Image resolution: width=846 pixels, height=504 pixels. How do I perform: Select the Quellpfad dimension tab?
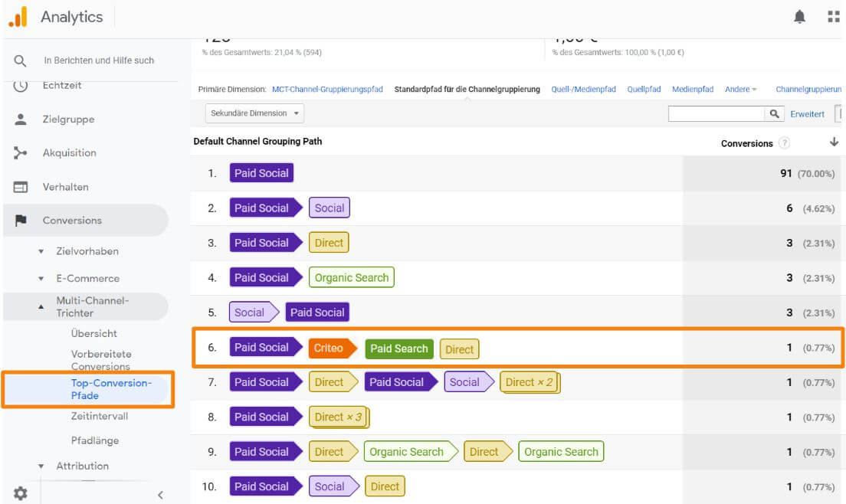[644, 90]
